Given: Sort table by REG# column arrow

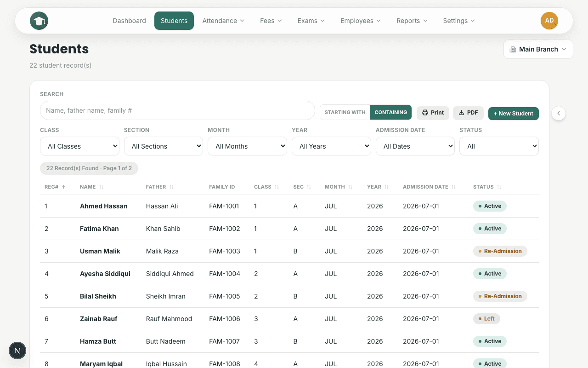Looking at the screenshot, I should (63, 187).
